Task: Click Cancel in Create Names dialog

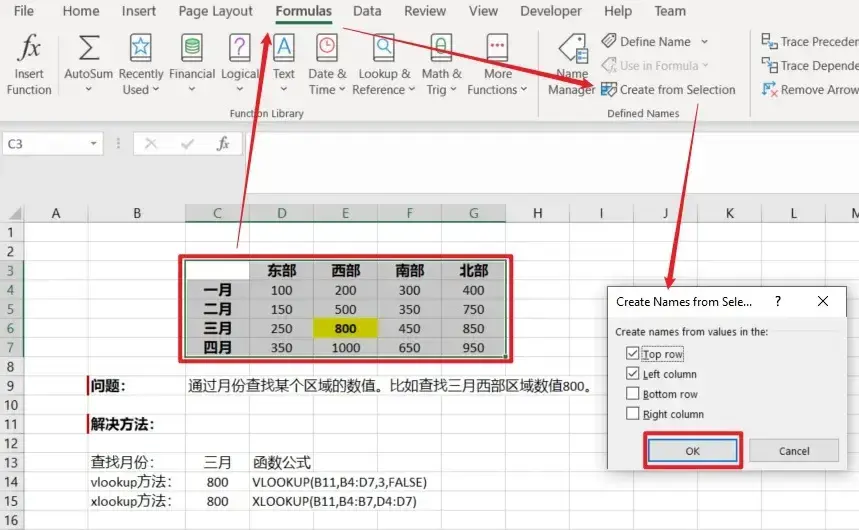Action: point(794,451)
